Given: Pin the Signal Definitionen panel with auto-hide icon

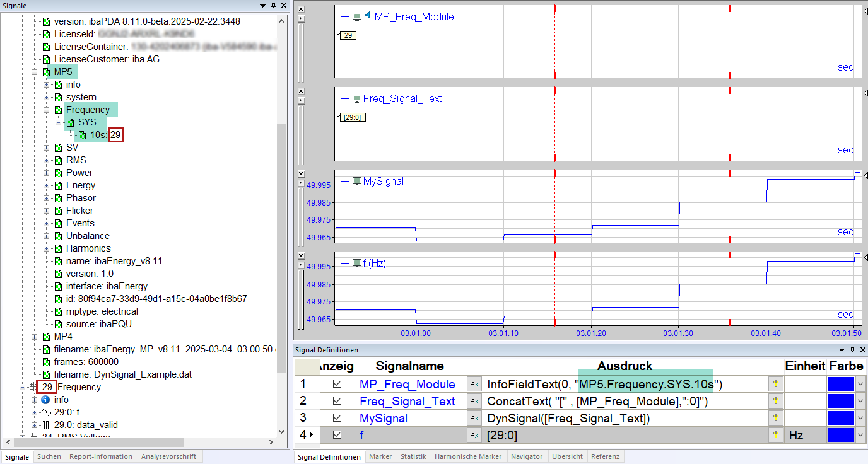Looking at the screenshot, I should coord(852,350).
